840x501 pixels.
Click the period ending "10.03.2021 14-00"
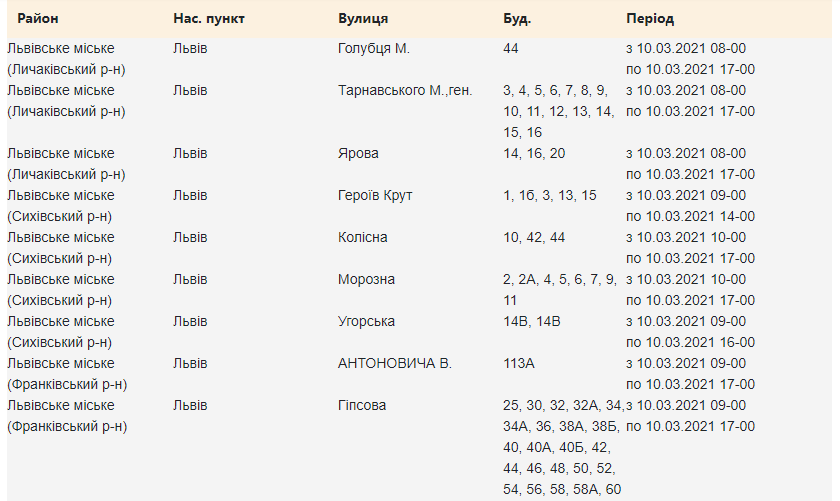[690, 216]
